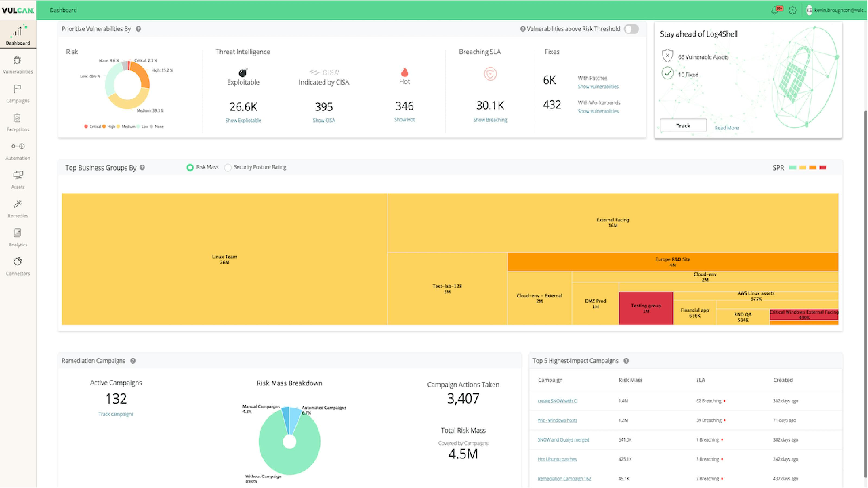Click the Track button on Log4Shell card
Screen dimensions: 868x488
coord(683,125)
